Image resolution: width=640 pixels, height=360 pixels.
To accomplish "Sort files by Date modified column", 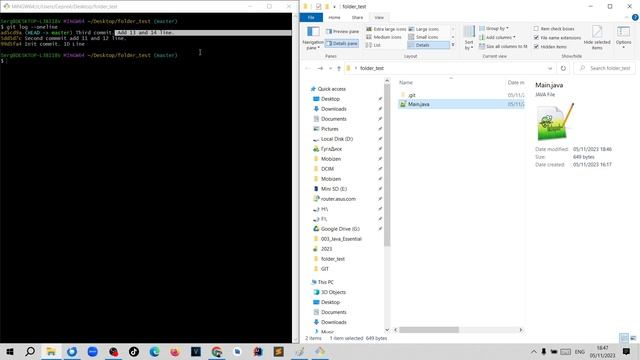I will pos(516,82).
